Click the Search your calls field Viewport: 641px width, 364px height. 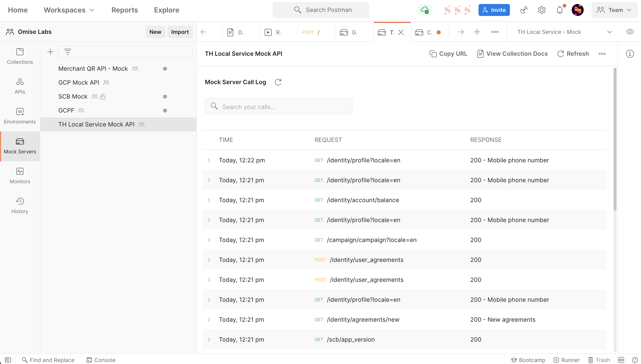(278, 107)
